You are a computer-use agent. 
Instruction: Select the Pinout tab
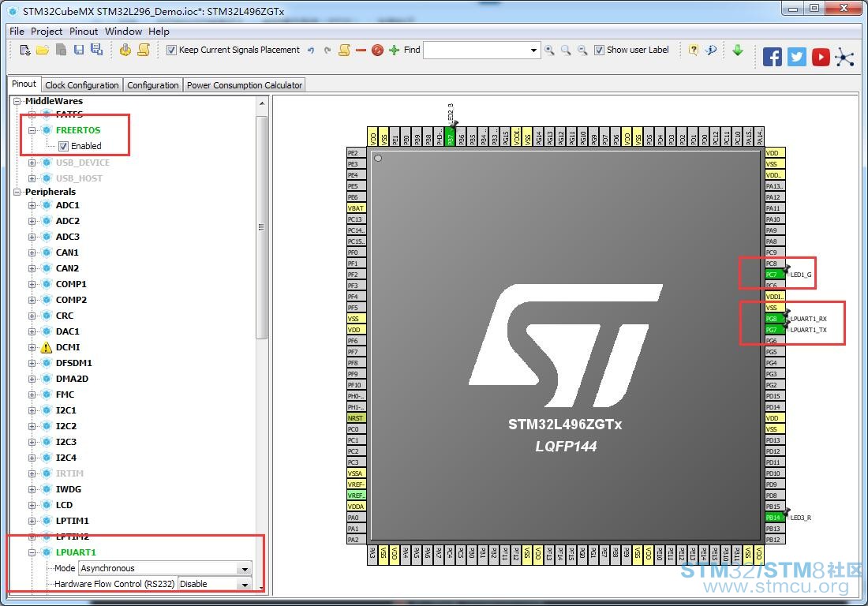point(24,84)
